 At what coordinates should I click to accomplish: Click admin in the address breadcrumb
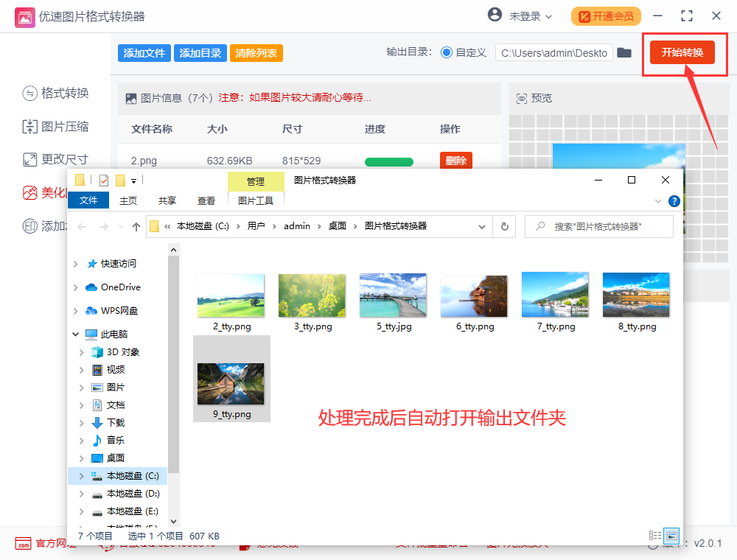(297, 226)
